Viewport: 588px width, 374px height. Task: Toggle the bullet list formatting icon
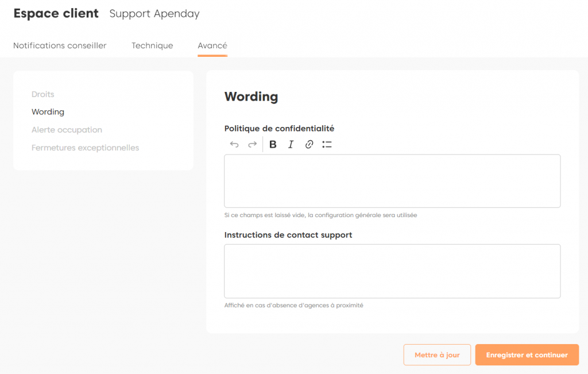[327, 145]
